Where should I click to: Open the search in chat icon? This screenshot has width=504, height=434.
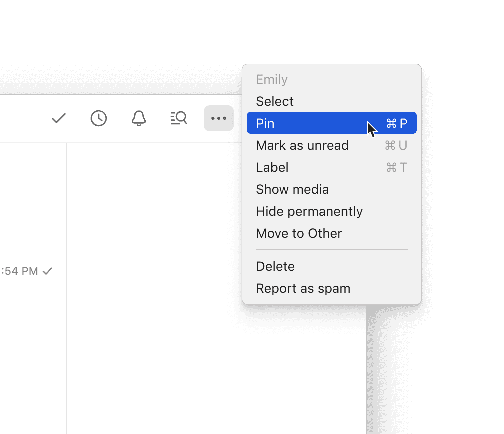178,118
